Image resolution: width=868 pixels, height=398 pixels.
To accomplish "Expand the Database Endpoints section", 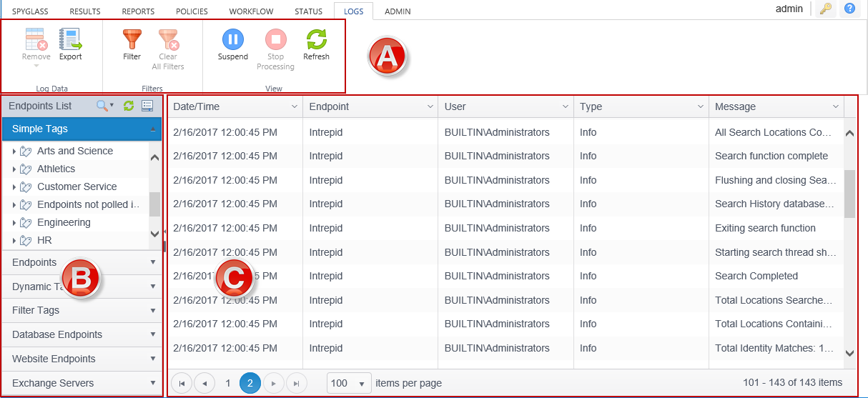I will 82,334.
